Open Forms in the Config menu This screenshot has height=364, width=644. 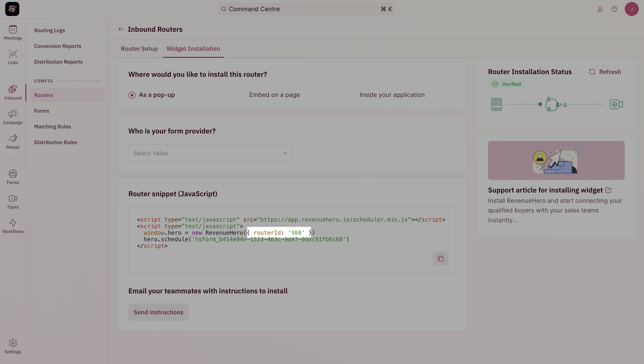(x=42, y=111)
